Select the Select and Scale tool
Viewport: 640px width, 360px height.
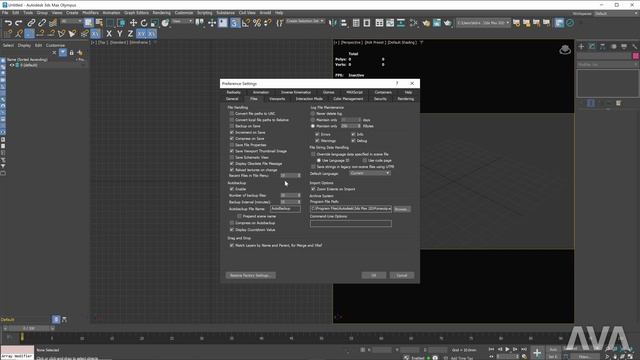point(154,23)
